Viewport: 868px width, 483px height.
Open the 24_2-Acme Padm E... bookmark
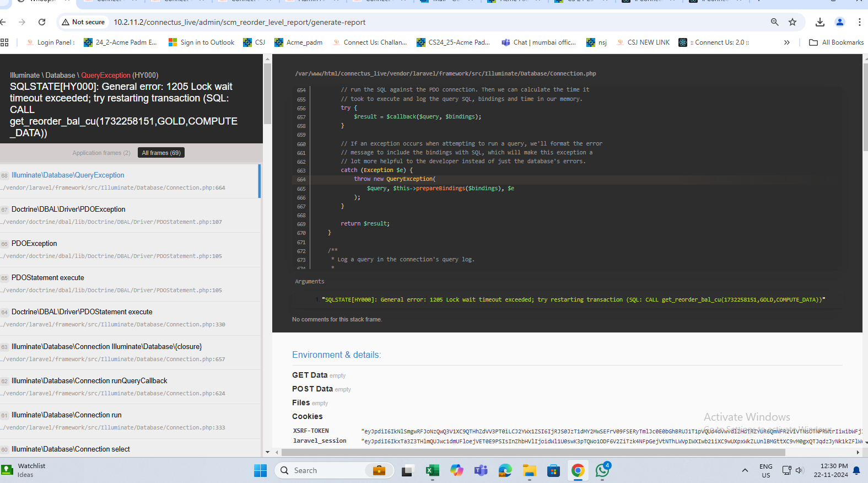click(x=120, y=42)
